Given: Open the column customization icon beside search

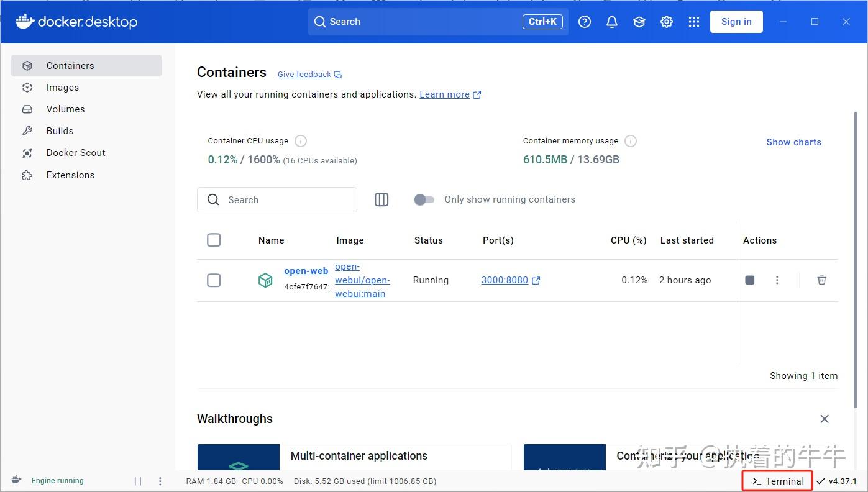Looking at the screenshot, I should click(x=381, y=199).
